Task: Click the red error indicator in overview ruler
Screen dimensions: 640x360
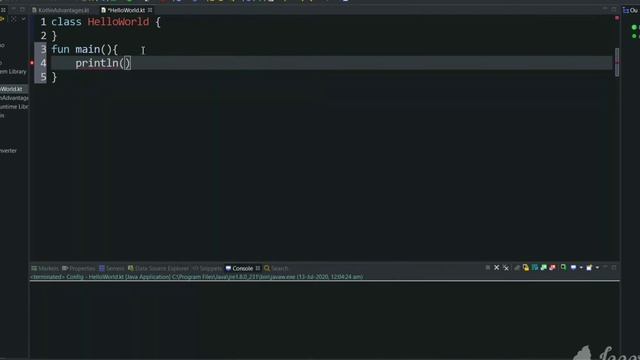Action: coord(617,18)
